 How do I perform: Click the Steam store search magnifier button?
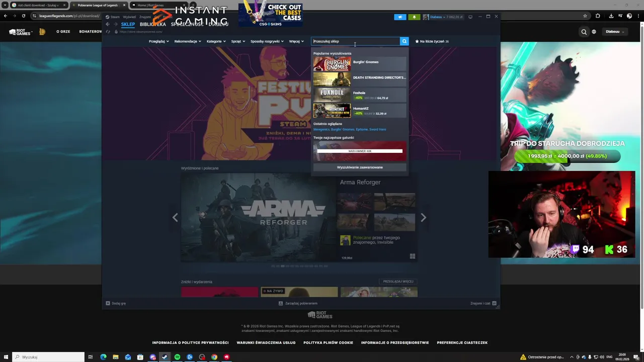(x=404, y=41)
